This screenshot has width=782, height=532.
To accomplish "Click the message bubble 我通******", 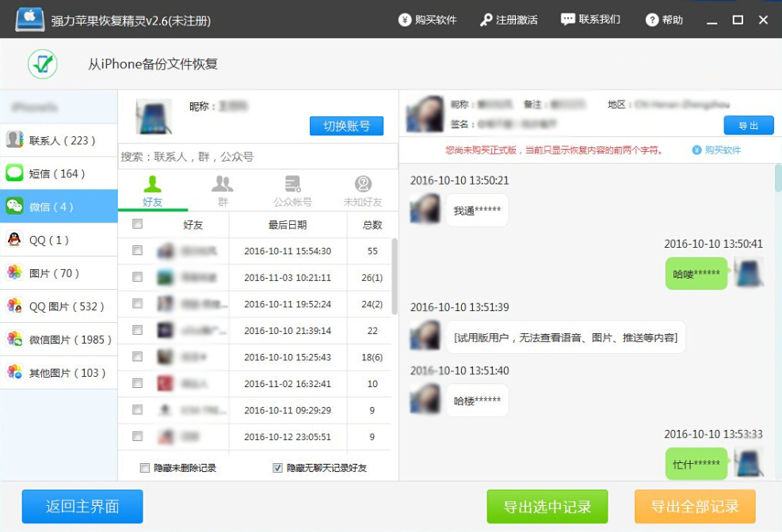I will [x=477, y=211].
